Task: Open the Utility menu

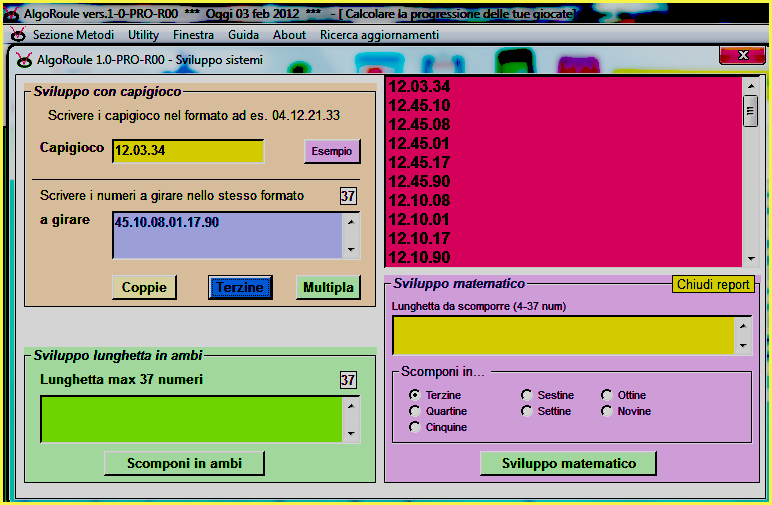Action: click(x=143, y=35)
